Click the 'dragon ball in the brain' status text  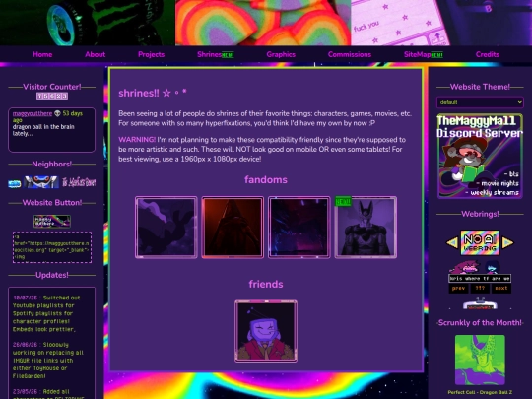tap(43, 130)
